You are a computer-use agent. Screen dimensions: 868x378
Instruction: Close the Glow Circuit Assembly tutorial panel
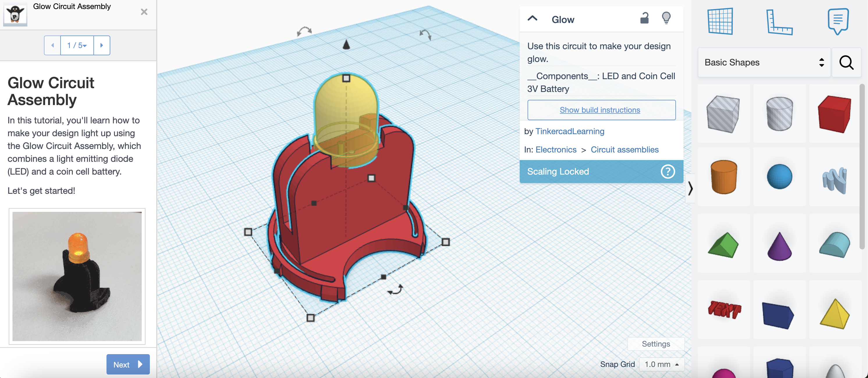click(x=144, y=12)
